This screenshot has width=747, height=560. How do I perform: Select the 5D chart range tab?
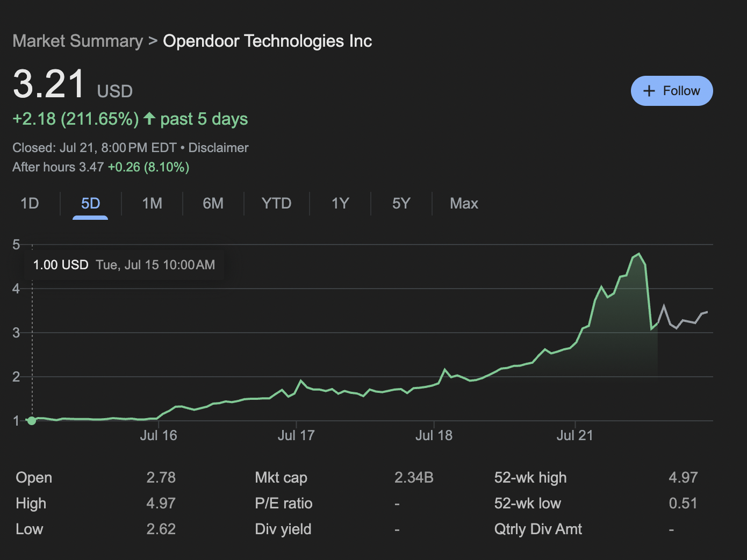(x=90, y=203)
